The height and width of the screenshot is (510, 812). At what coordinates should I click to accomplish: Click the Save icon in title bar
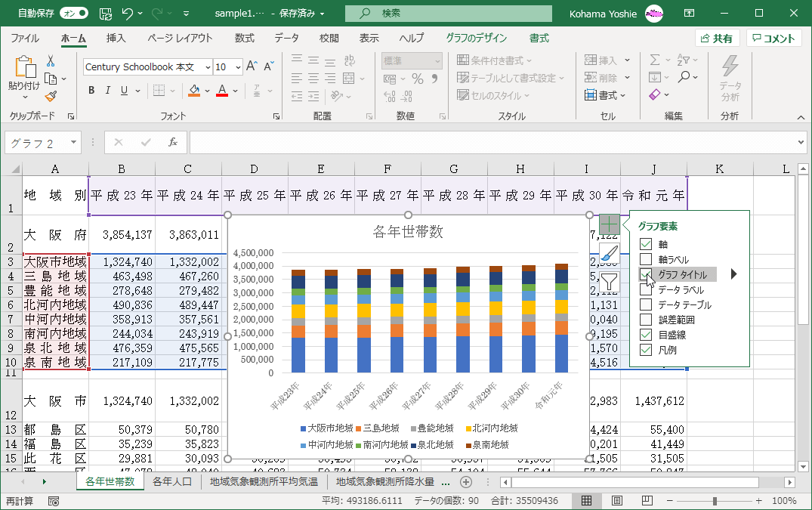coord(106,14)
